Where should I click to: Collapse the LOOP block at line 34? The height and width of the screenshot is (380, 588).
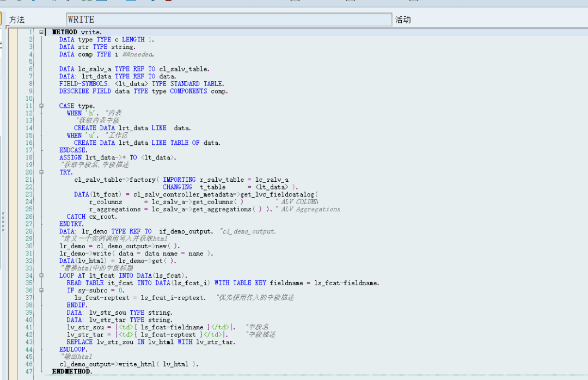pyautogui.click(x=41, y=275)
